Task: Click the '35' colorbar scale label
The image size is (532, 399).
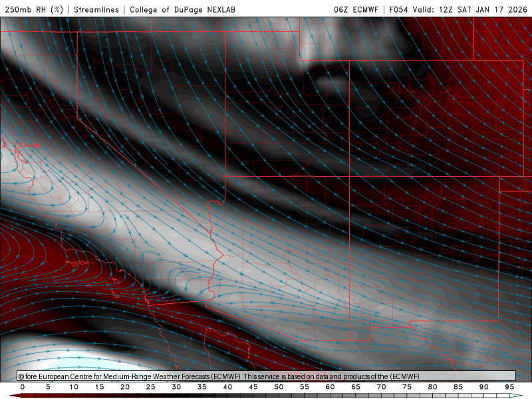Action: click(x=202, y=387)
